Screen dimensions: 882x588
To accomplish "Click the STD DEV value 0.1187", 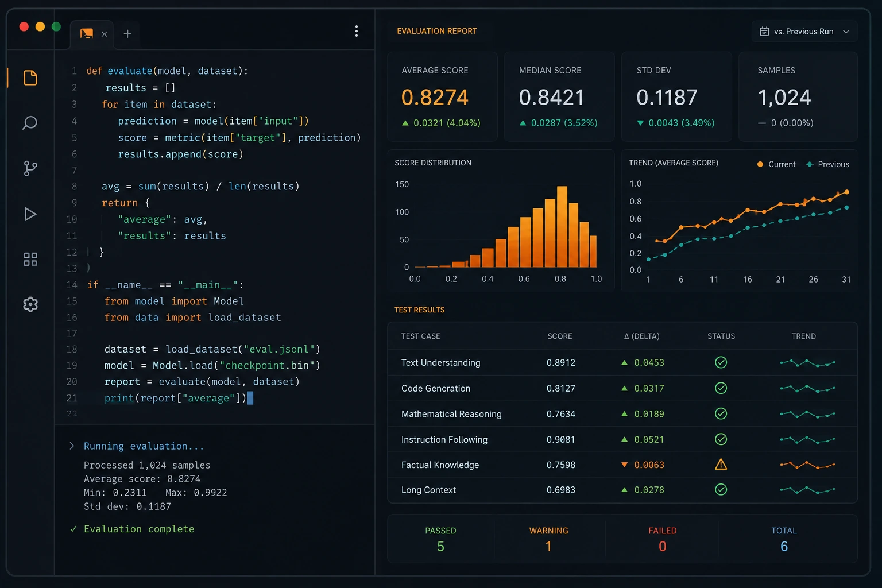I will click(667, 98).
